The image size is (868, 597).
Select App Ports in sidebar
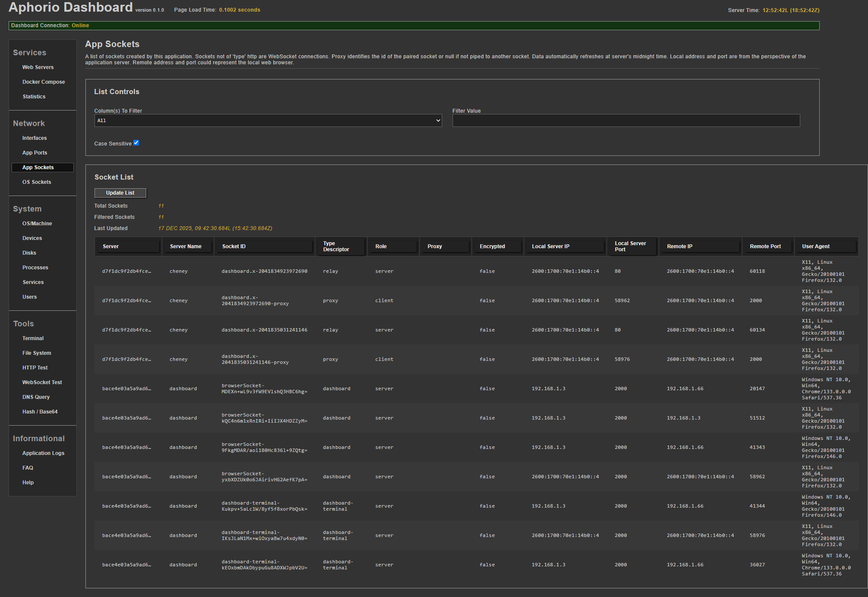(35, 153)
